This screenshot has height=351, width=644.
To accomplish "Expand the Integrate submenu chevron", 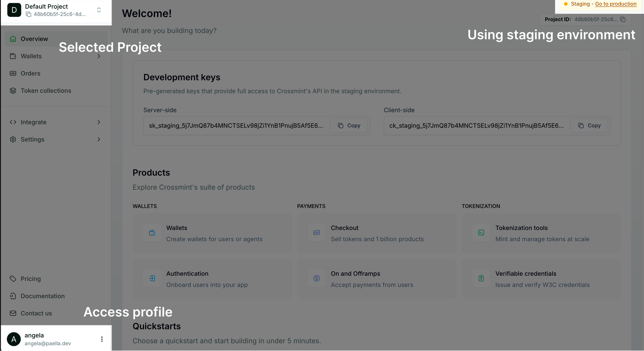I will pos(99,122).
